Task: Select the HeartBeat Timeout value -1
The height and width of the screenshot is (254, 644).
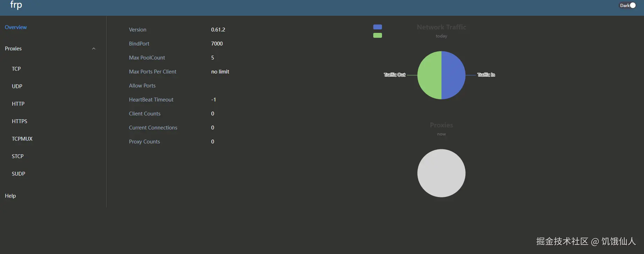Action: 213,100
